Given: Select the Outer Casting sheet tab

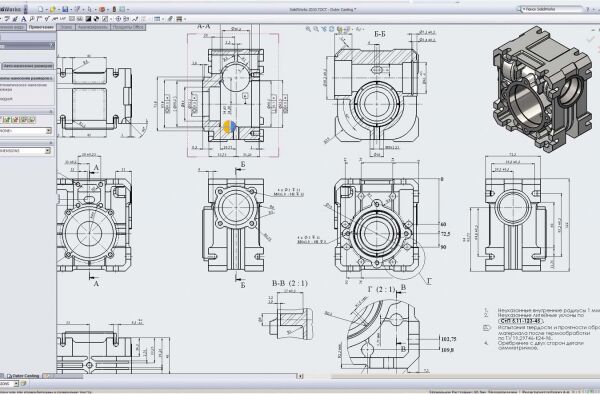Looking at the screenshot, I should click(x=24, y=376).
